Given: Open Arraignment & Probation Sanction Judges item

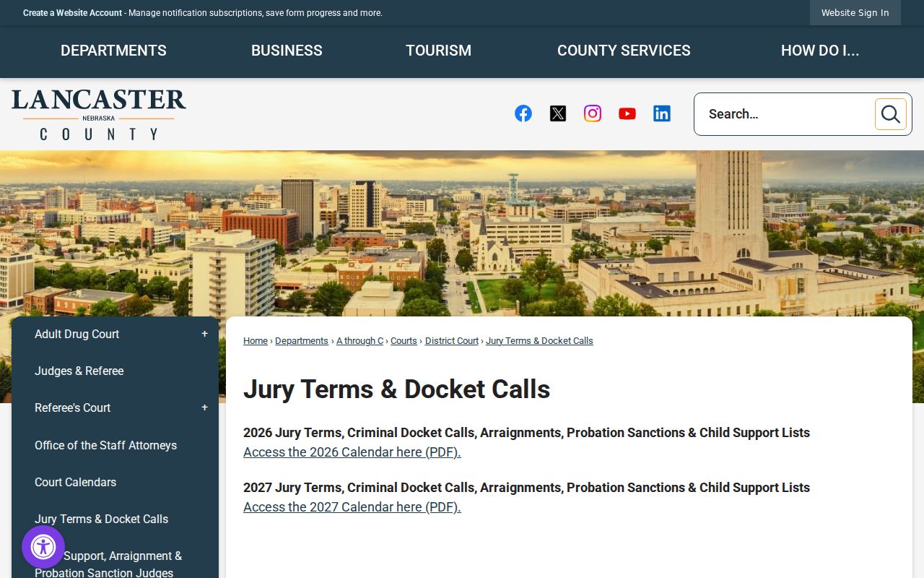Looking at the screenshot, I should tap(108, 564).
